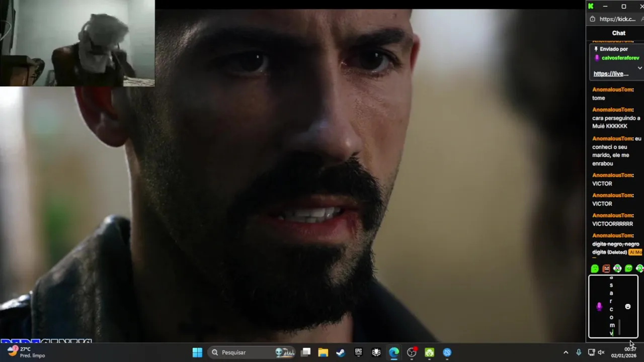Click the Kick logo in the title bar

tap(591, 6)
